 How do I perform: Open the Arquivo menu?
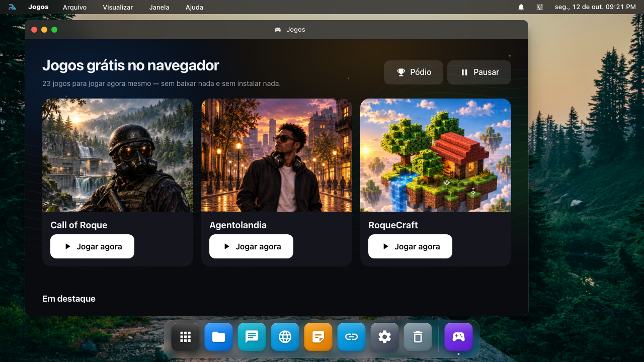click(75, 7)
